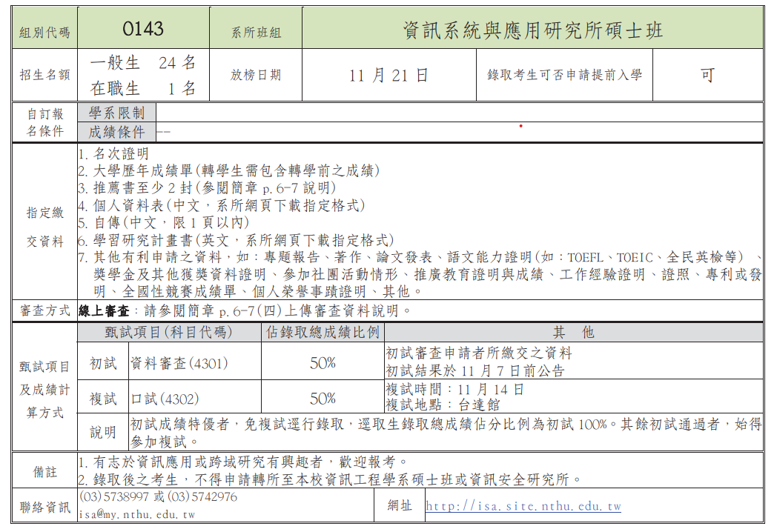Screen dimensions: 777x532
Task: Click the isa@my.nthu.edu.tw email address
Action: coord(137,514)
